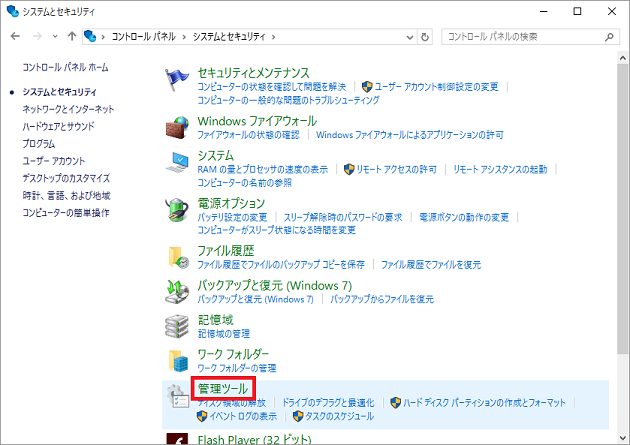
Task: Expand the chevron after コントロール パネル breadcrumb
Action: pyautogui.click(x=184, y=37)
